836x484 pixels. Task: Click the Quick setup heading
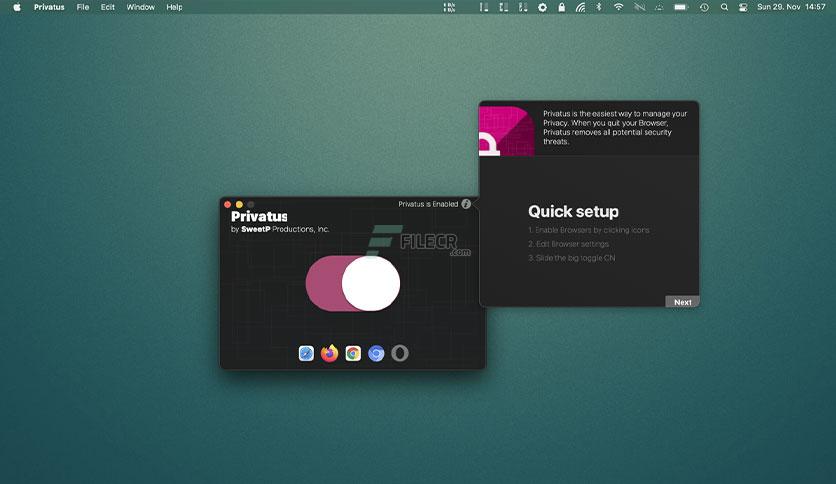(573, 212)
